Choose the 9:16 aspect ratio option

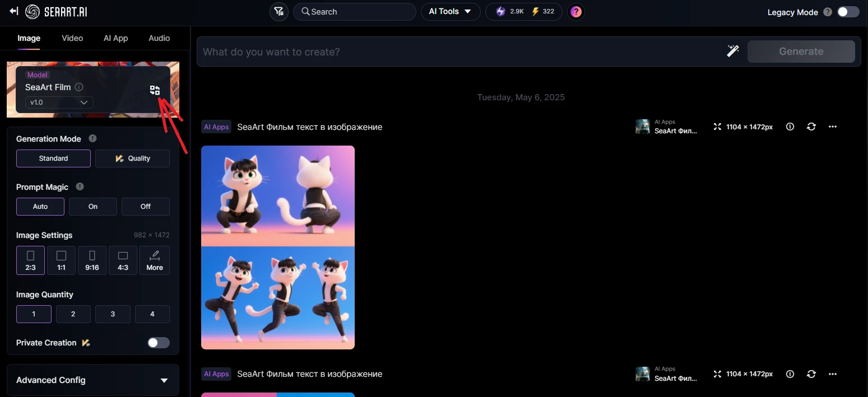pos(92,260)
